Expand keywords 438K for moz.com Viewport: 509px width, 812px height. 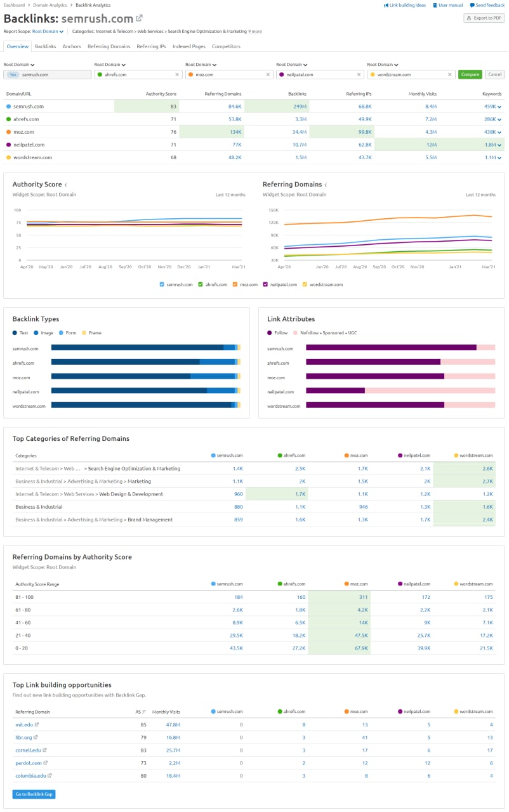pos(499,132)
